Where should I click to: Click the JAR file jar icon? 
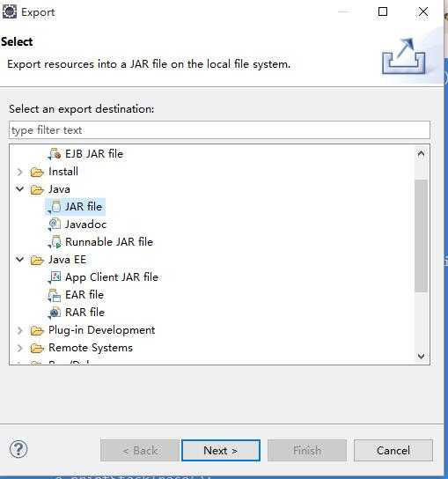tap(55, 207)
